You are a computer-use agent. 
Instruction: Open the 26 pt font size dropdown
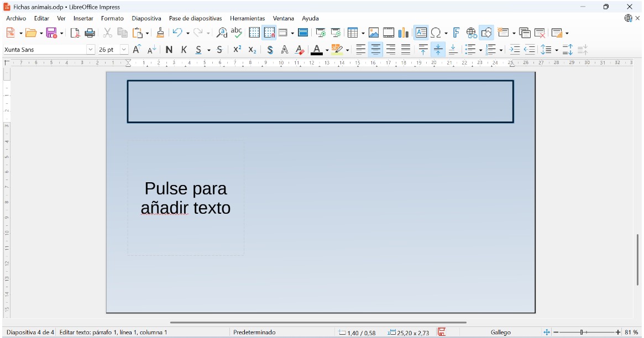(124, 50)
